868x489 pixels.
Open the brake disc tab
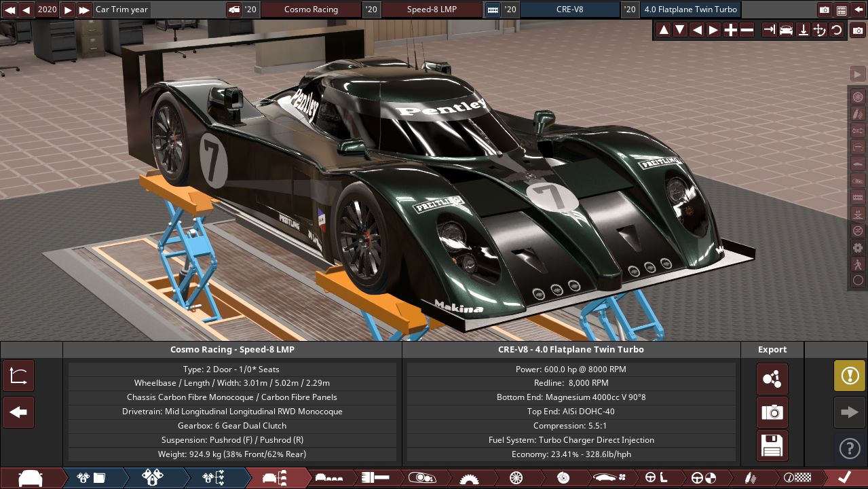pos(563,478)
